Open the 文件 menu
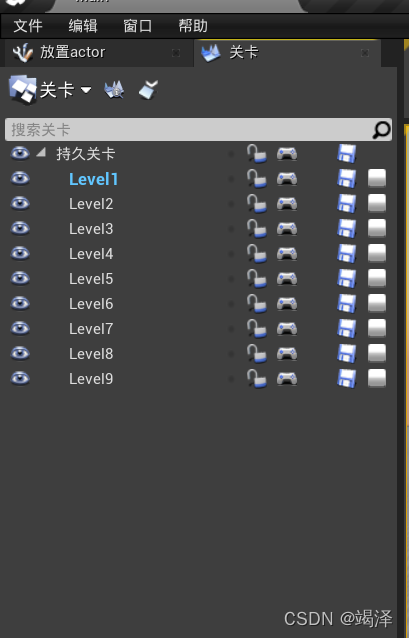409x638 pixels. pos(28,26)
